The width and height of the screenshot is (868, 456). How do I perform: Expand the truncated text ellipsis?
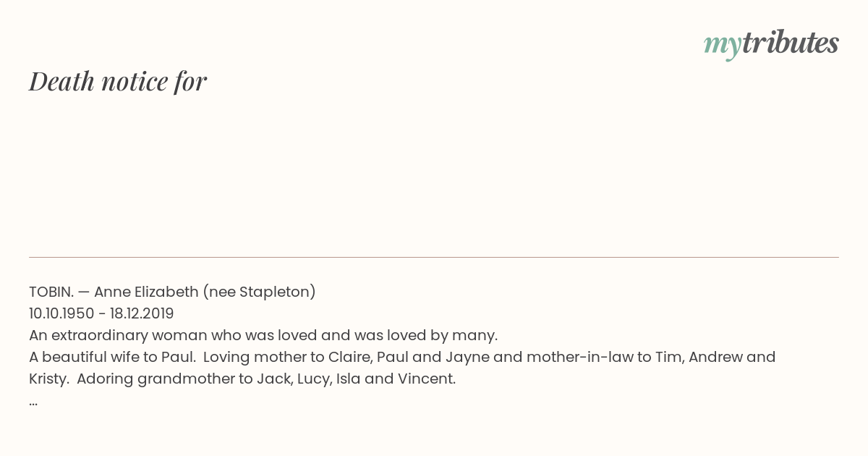[x=33, y=403]
